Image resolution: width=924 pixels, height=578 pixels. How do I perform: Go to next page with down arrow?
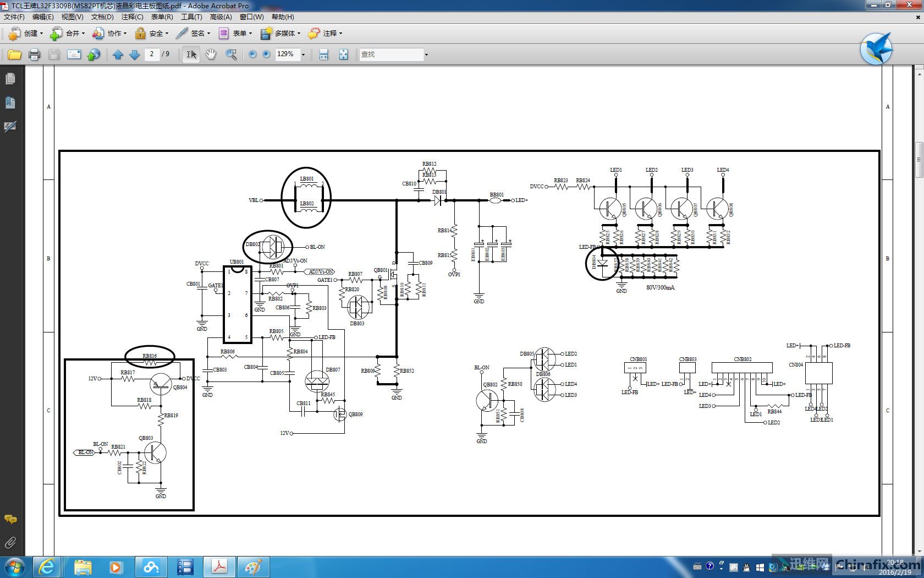134,54
